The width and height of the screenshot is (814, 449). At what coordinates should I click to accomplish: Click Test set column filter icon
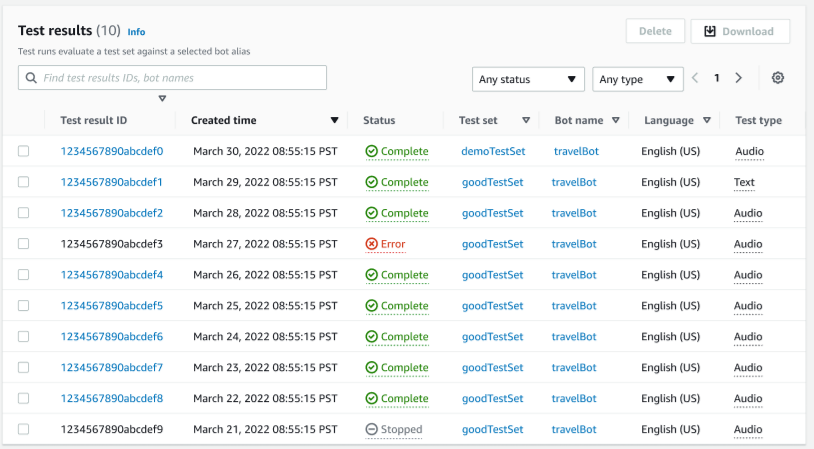(x=526, y=121)
